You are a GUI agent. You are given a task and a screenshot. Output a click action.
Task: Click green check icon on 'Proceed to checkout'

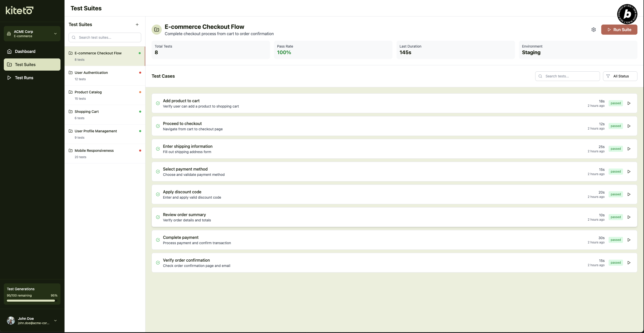click(x=158, y=126)
